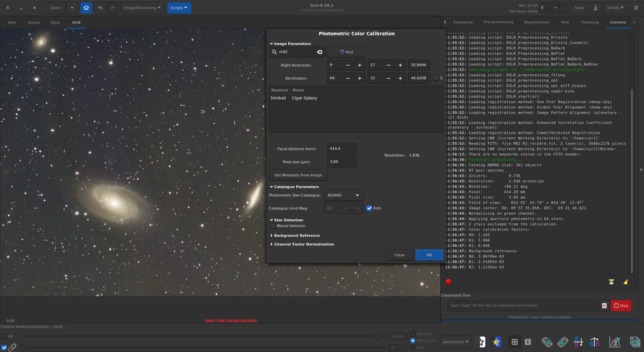The width and height of the screenshot is (644, 352).
Task: Click the undo arrow in the header
Action: tap(100, 8)
